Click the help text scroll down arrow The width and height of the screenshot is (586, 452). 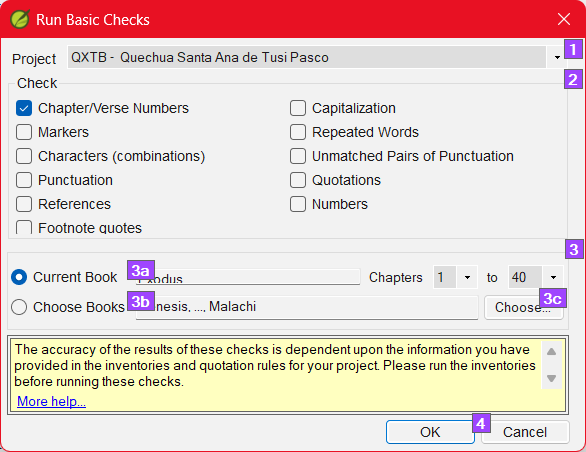552,378
